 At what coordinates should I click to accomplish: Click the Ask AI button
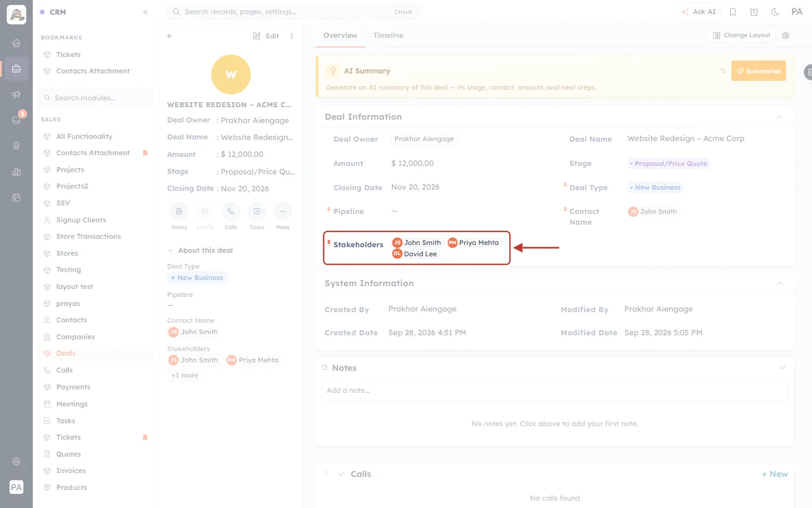click(x=698, y=12)
